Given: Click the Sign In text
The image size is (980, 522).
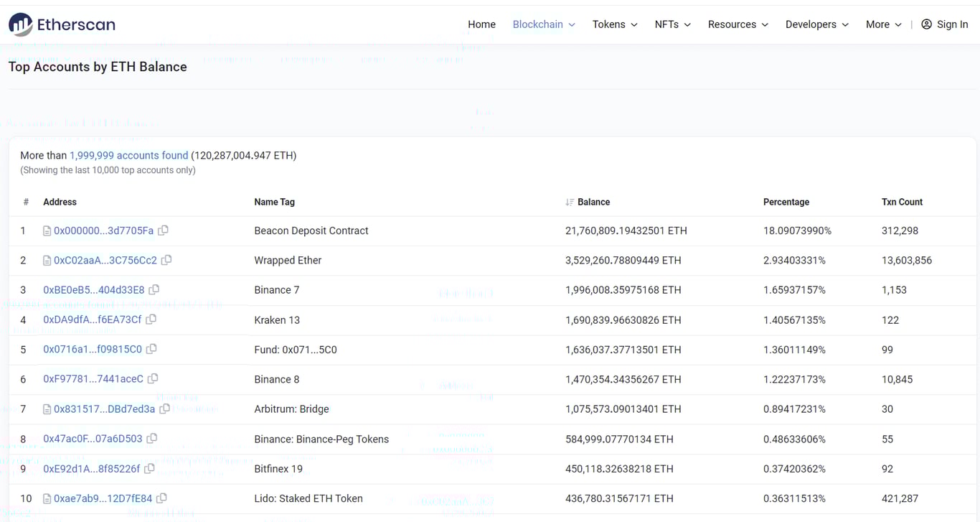Looking at the screenshot, I should (x=952, y=24).
